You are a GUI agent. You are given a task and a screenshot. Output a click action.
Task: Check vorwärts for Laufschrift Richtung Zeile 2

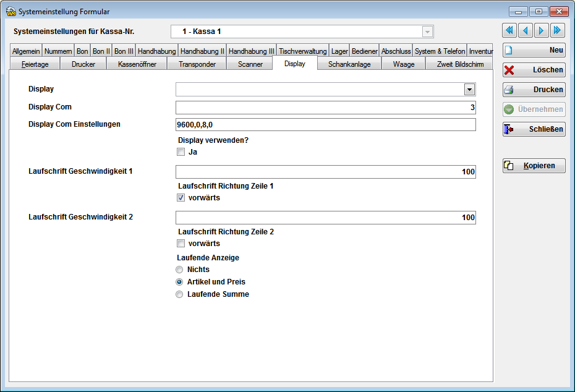tap(181, 244)
